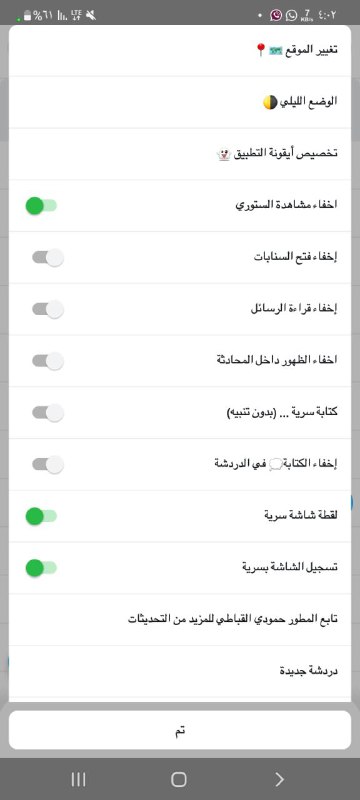Tap the تم done button
Viewport: 360px width, 800px height.
(x=180, y=730)
